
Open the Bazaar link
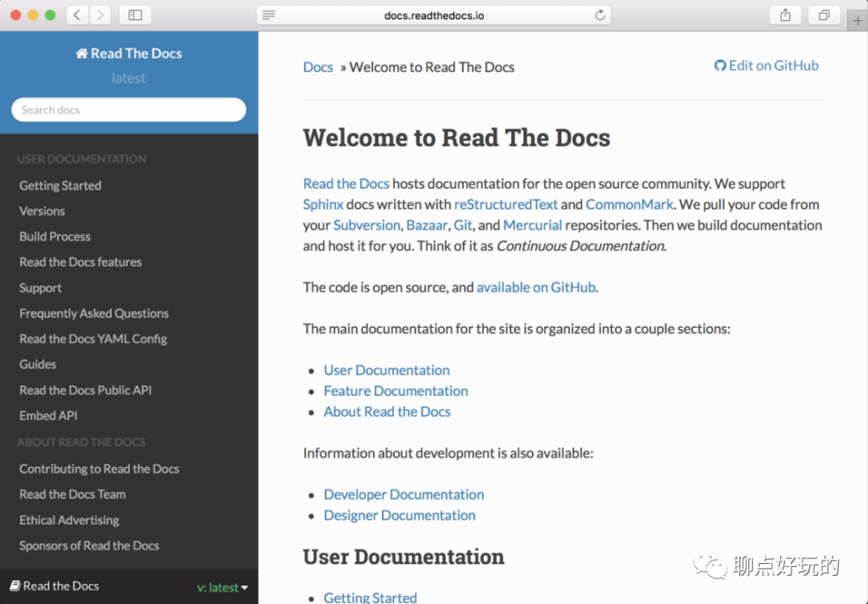coord(427,225)
